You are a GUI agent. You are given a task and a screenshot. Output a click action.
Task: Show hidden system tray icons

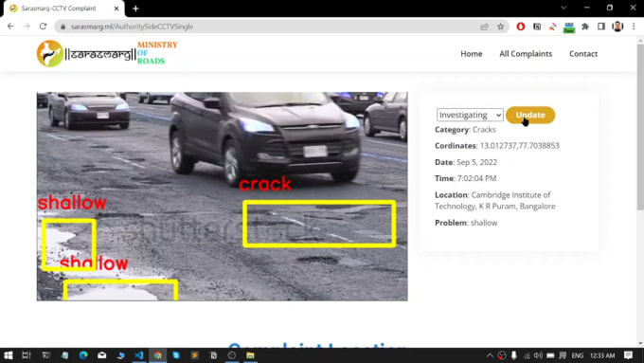[490, 355]
